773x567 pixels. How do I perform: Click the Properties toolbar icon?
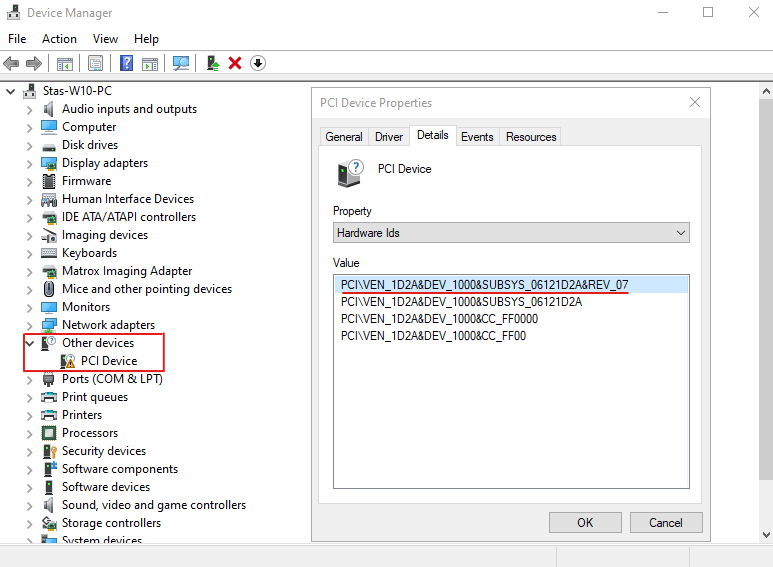pos(96,63)
